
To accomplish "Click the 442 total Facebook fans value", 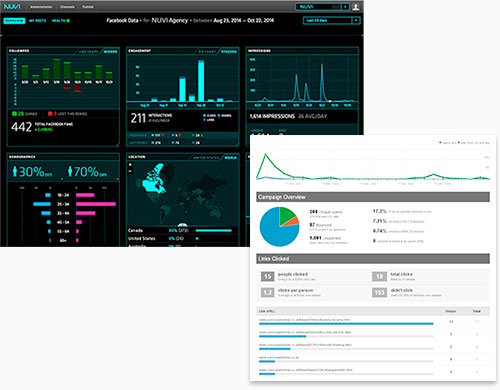I will pyautogui.click(x=21, y=127).
